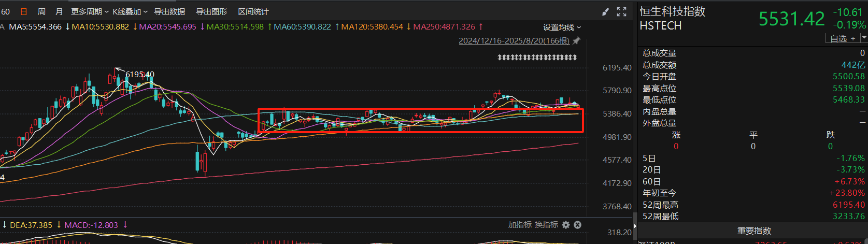This screenshot has width=868, height=244.
Task: Add index to 自选 watchlist
Action: pos(843,38)
